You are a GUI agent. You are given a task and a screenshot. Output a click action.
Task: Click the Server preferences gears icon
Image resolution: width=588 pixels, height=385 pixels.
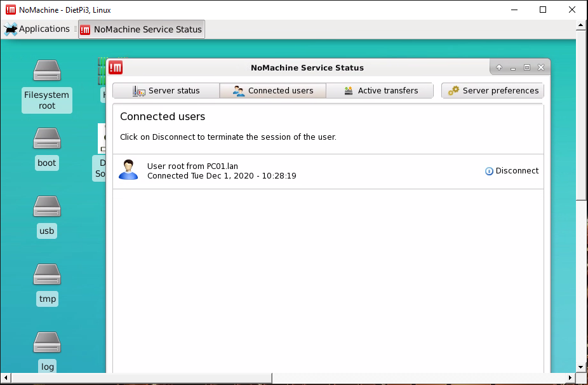[453, 90]
